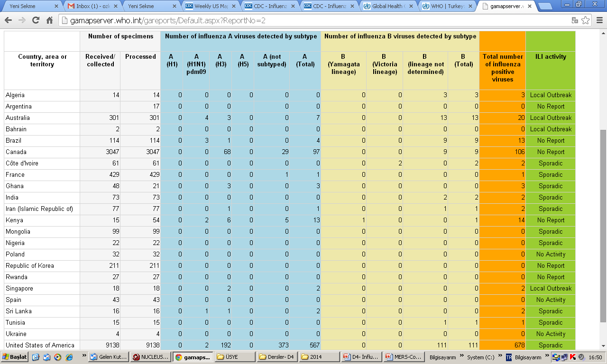607x364 pixels.
Task: Close the WHO | Turkey tab
Action: 470,6
